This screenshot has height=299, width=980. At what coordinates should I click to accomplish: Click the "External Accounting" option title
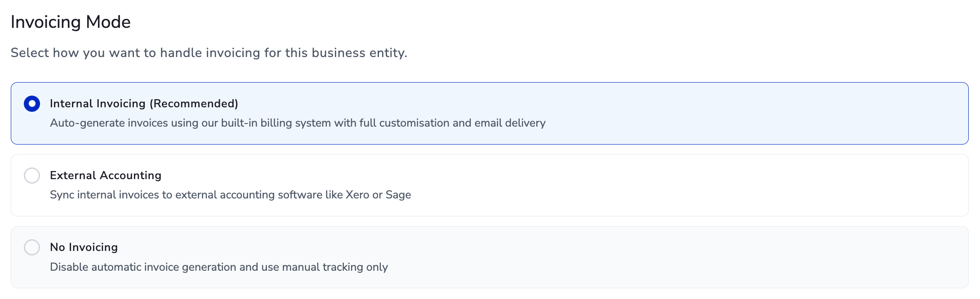[x=105, y=176]
